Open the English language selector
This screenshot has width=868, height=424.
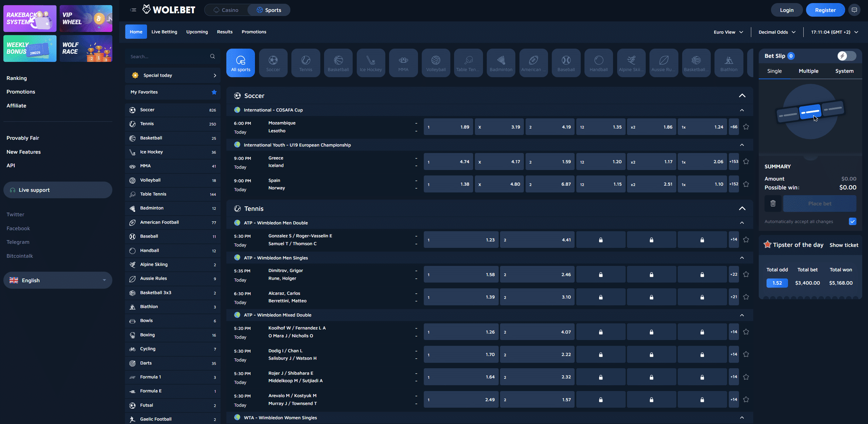pyautogui.click(x=58, y=280)
